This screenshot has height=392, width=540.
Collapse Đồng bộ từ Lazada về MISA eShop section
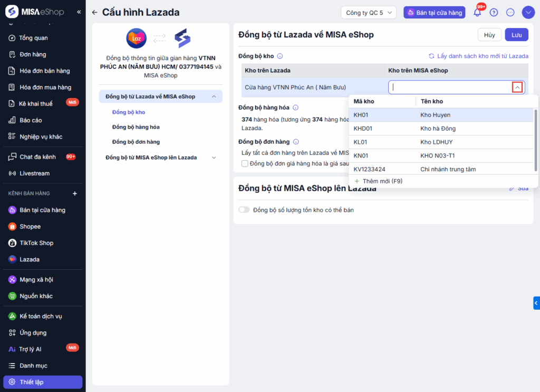[214, 97]
